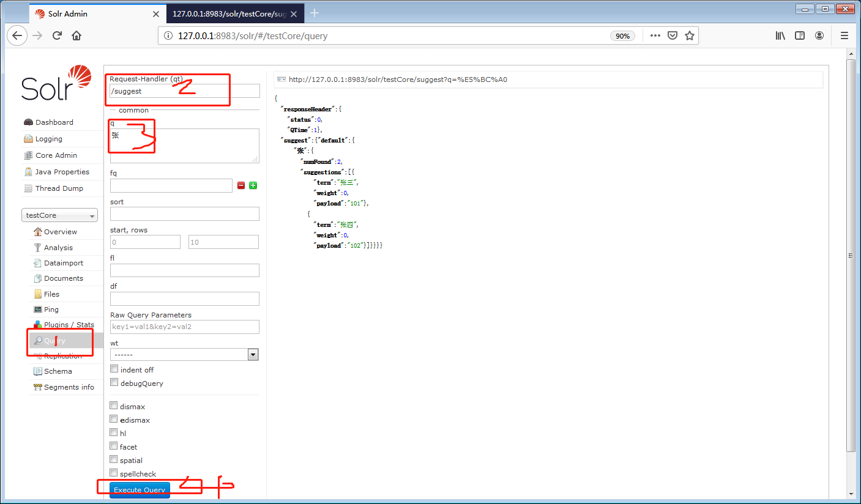Click the Logging icon
Screen dimensions: 861x504
coord(28,139)
